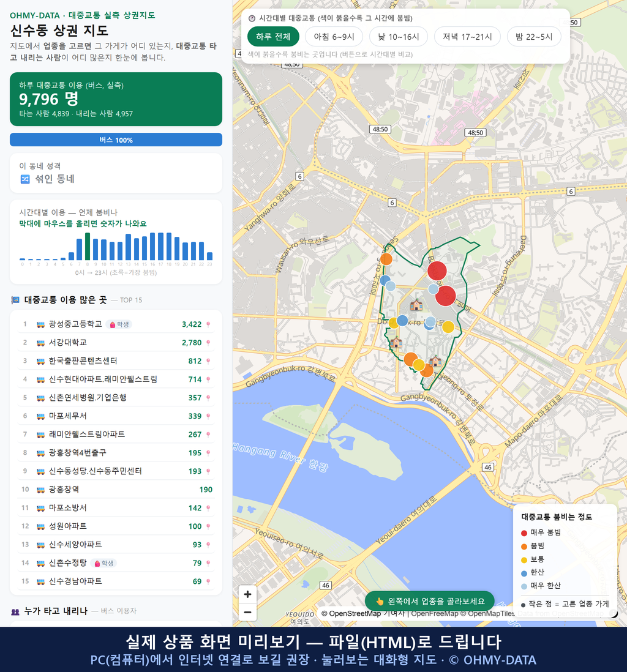Zoom out with the map minus button
The width and height of the screenshot is (627, 672).
[247, 612]
